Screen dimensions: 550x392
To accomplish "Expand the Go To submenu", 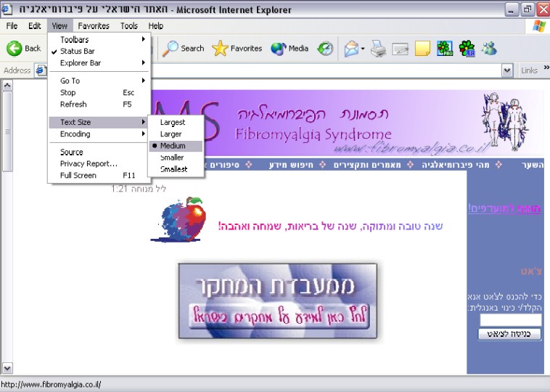I will (x=99, y=81).
